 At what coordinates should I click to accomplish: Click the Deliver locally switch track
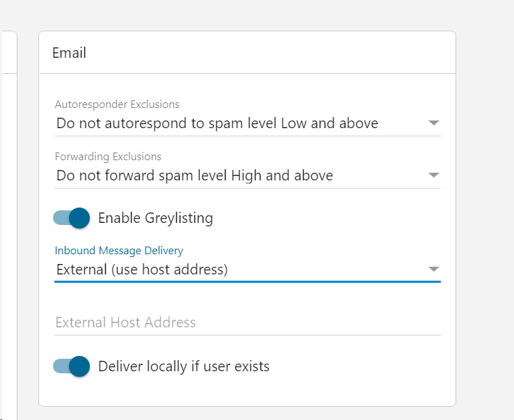click(61, 366)
